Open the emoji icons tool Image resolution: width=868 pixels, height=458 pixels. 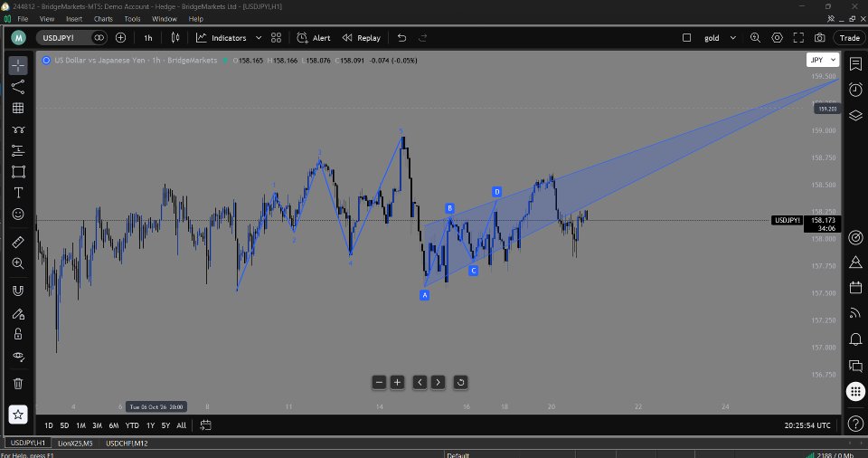pyautogui.click(x=18, y=214)
